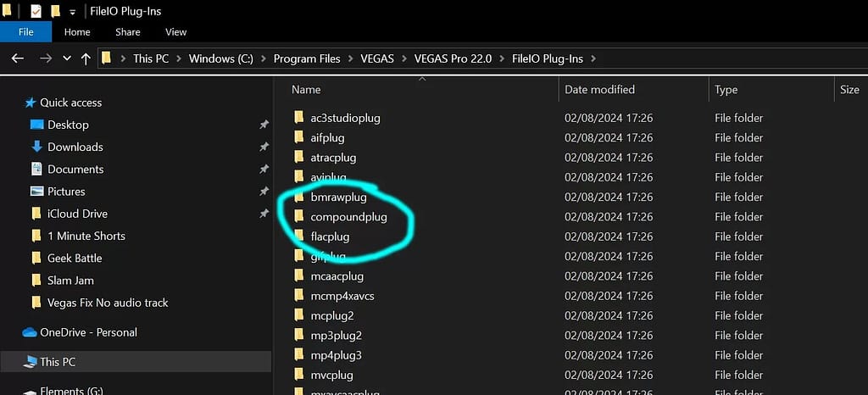Screen dimensions: 868x395
Task: Open the View ribbon tab
Action: tap(176, 32)
